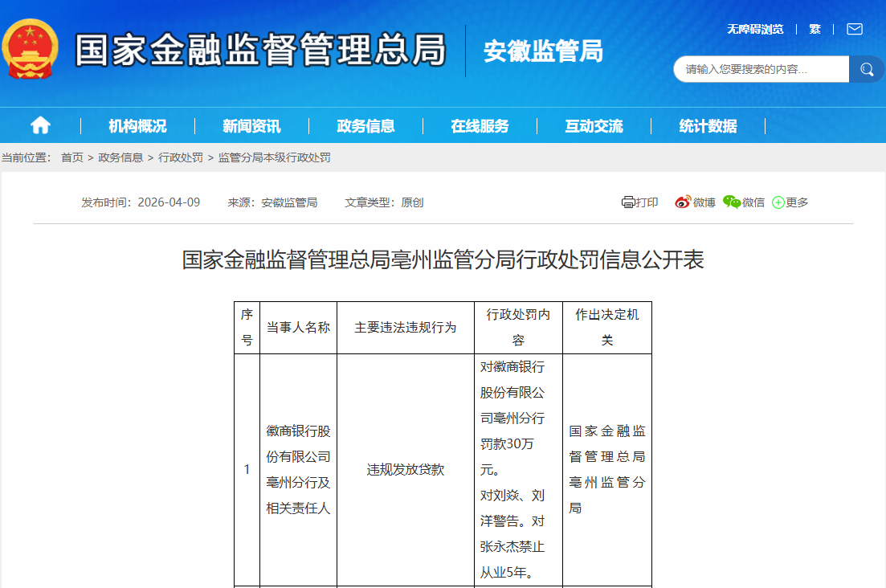
Task: Expand more sharing options plus icon
Action: click(x=778, y=202)
